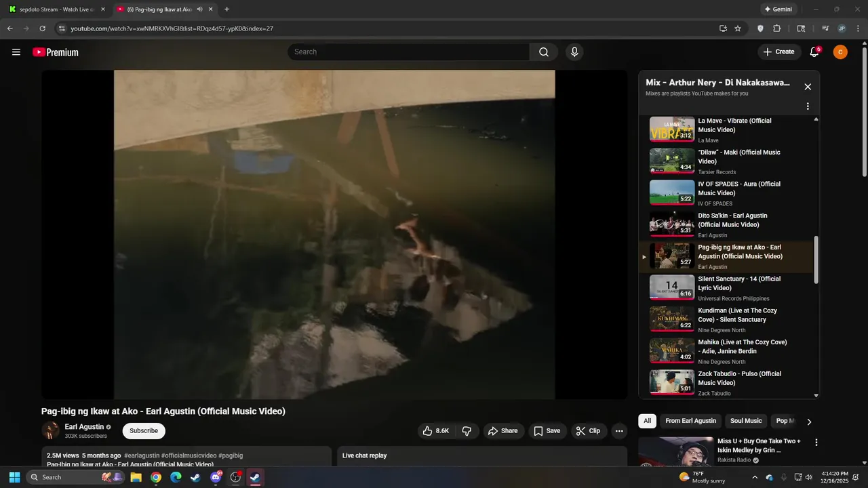Mute the YouTube tab's audio icon
Viewport: 868px width, 488px height.
pyautogui.click(x=200, y=9)
